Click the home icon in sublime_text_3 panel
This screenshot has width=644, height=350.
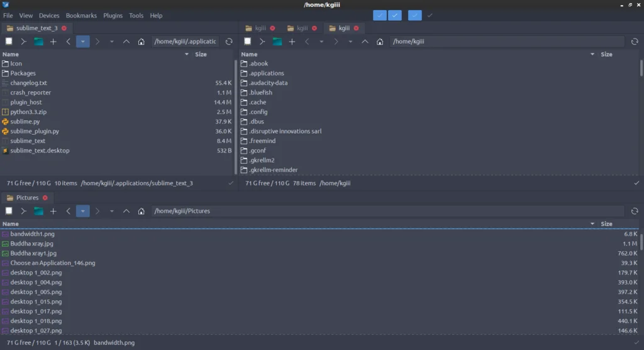(142, 41)
